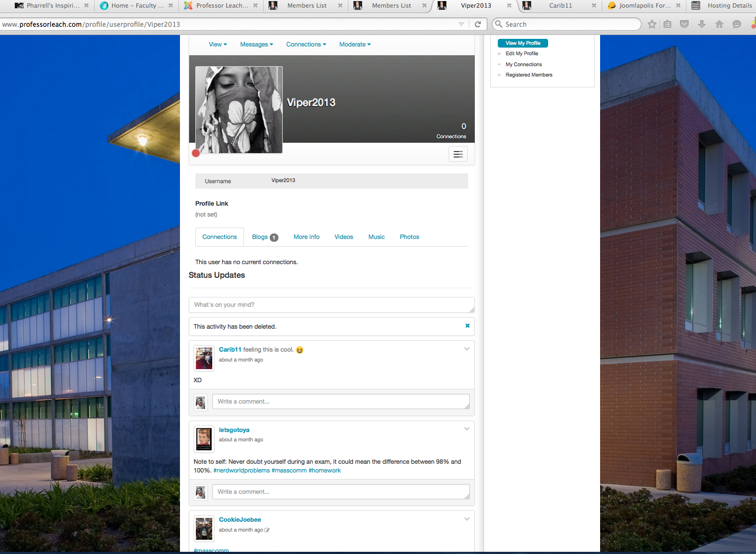
Task: Click the smiley emoji in Carib11's post
Action: tap(300, 350)
